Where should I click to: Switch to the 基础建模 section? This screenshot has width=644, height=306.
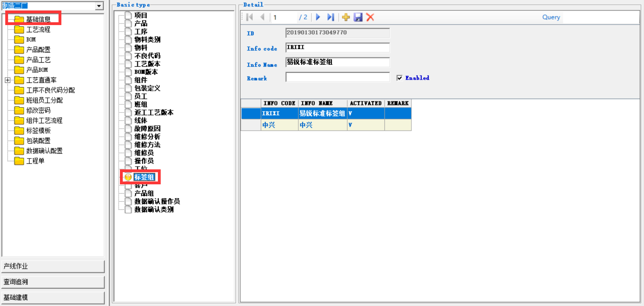pos(53,297)
